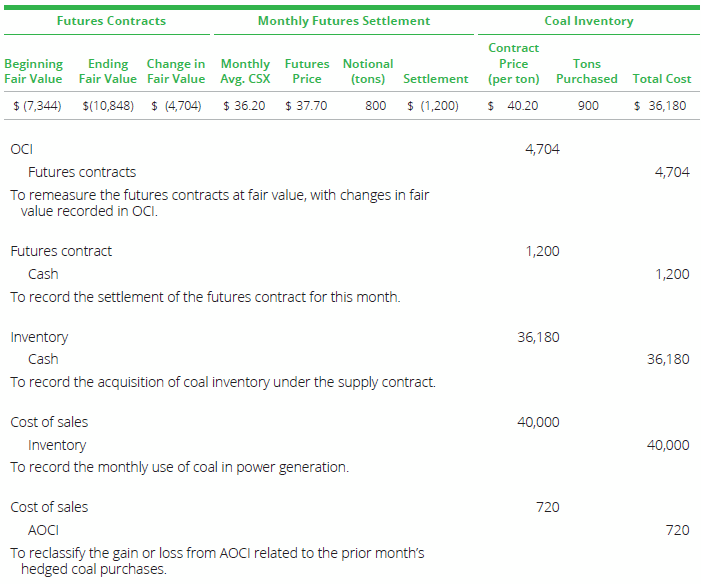
Task: Select the AOCI credit account line
Action: 43,530
